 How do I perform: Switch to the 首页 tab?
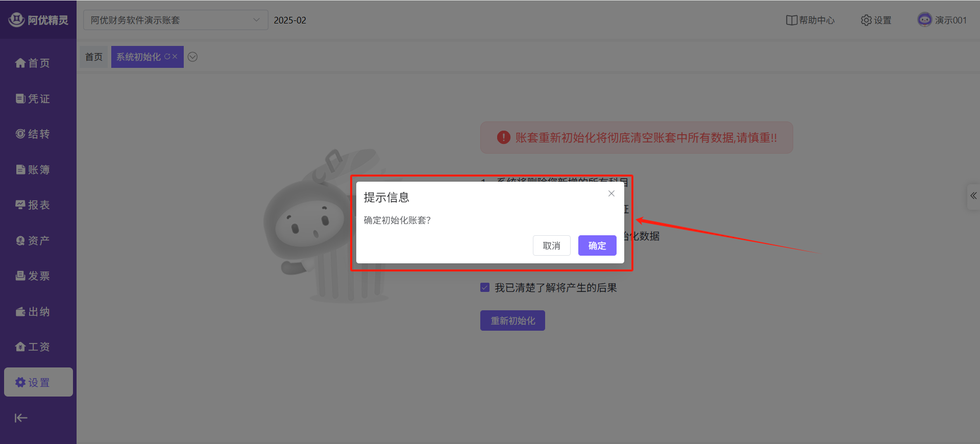point(94,57)
